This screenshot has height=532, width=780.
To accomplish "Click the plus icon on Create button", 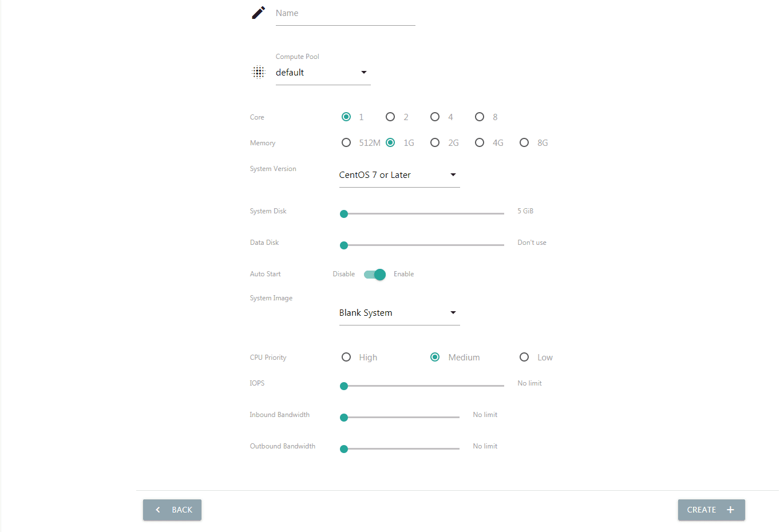I will pyautogui.click(x=730, y=510).
